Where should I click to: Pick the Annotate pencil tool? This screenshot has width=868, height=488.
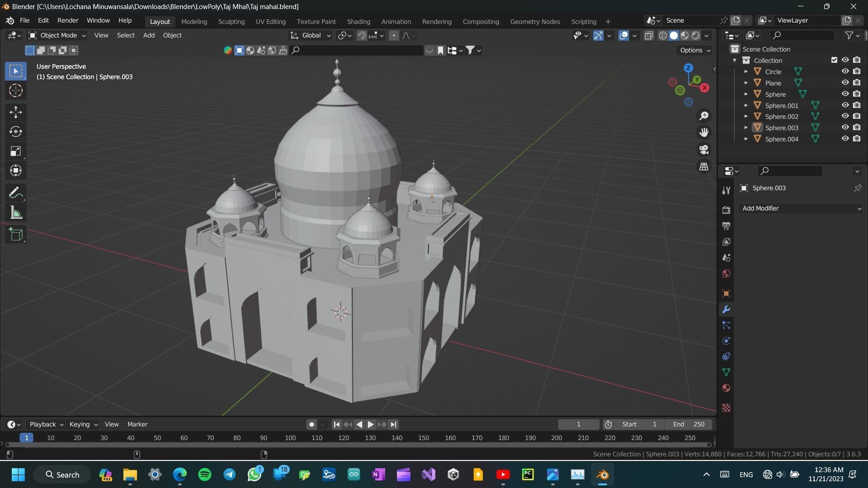pyautogui.click(x=16, y=193)
